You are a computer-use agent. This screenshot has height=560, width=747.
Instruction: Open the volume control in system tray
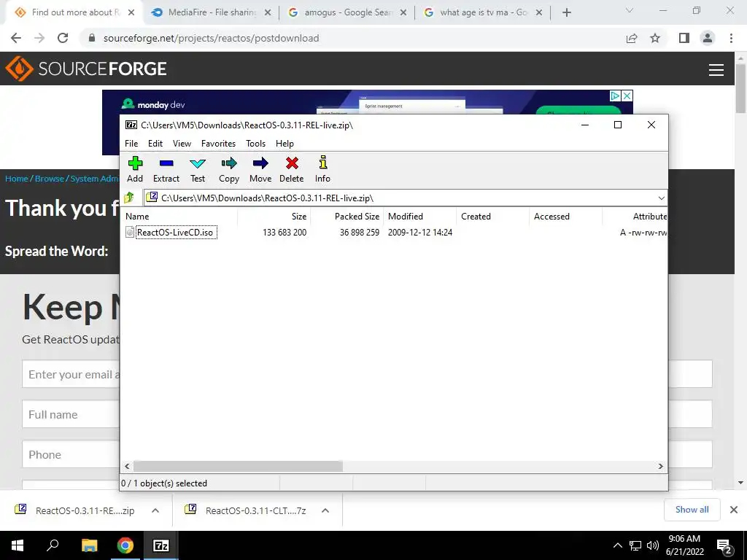pyautogui.click(x=653, y=545)
